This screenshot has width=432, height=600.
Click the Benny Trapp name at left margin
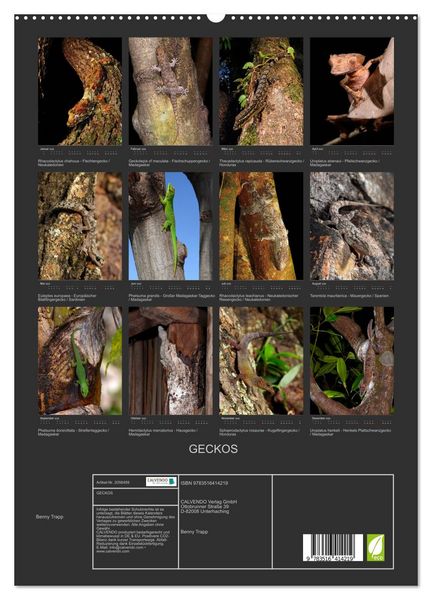[x=49, y=517]
